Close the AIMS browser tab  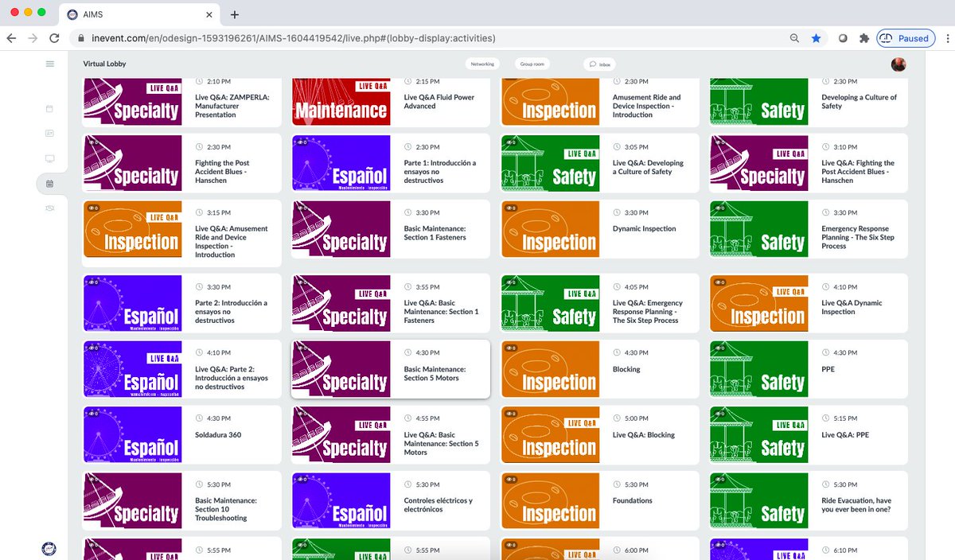point(209,14)
